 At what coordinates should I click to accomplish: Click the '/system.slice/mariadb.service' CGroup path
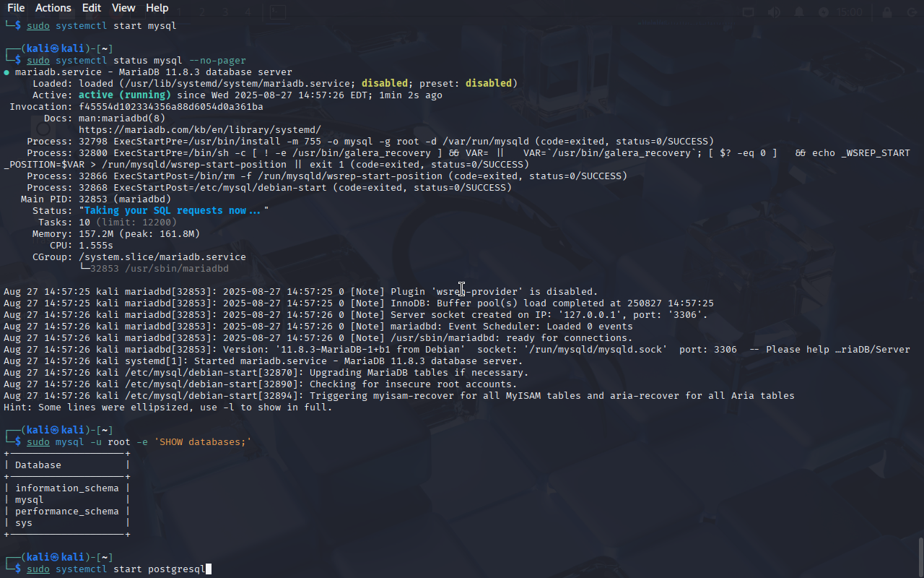pos(162,257)
